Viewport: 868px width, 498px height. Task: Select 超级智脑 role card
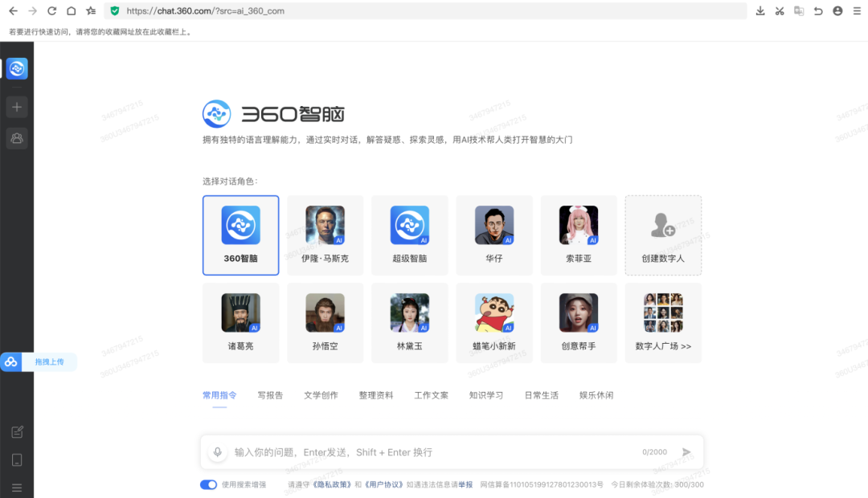coord(410,235)
